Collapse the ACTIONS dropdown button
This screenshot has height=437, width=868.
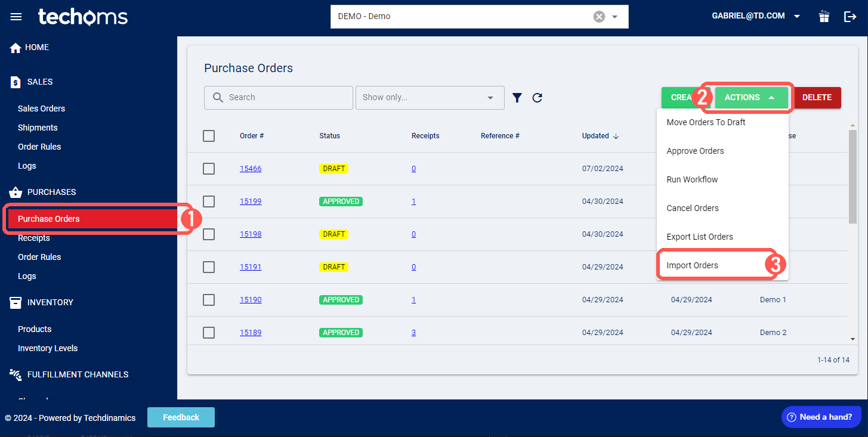(x=752, y=98)
